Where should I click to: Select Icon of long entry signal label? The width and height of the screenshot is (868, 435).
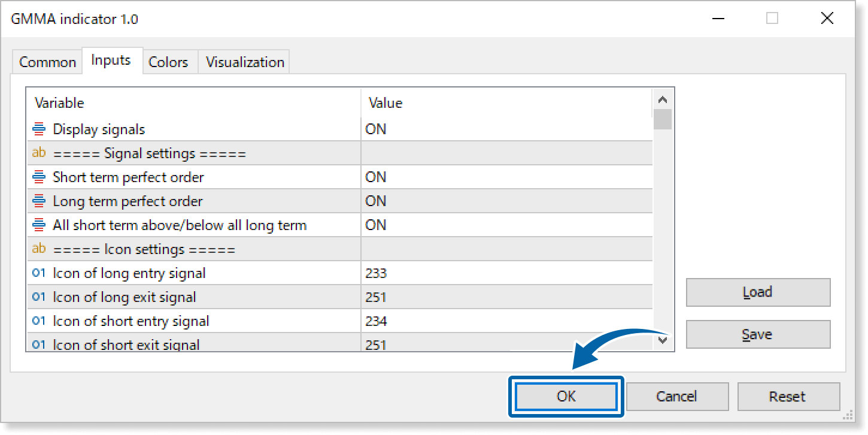[129, 273]
